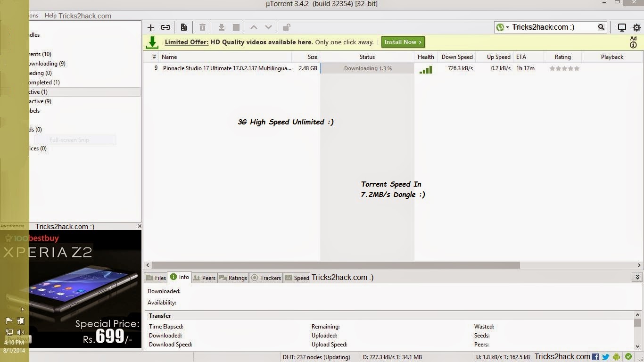Image resolution: width=644 pixels, height=362 pixels.
Task: Move torrent down the queue
Action: pos(268,27)
